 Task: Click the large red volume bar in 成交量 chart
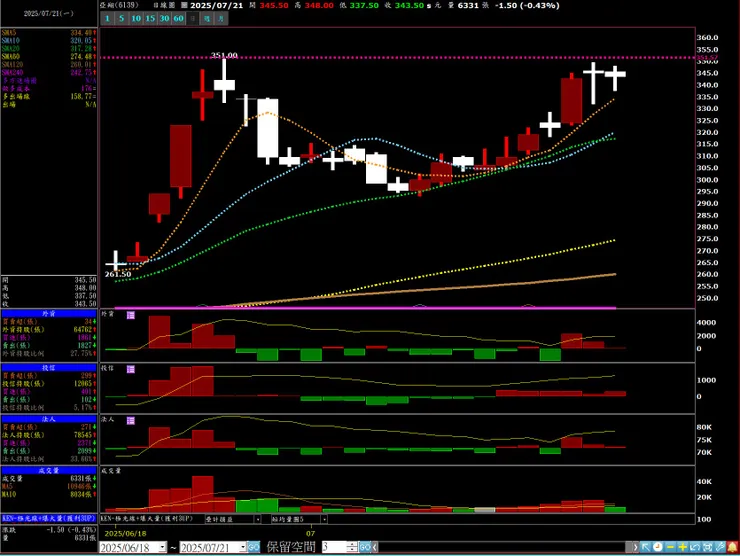(203, 494)
